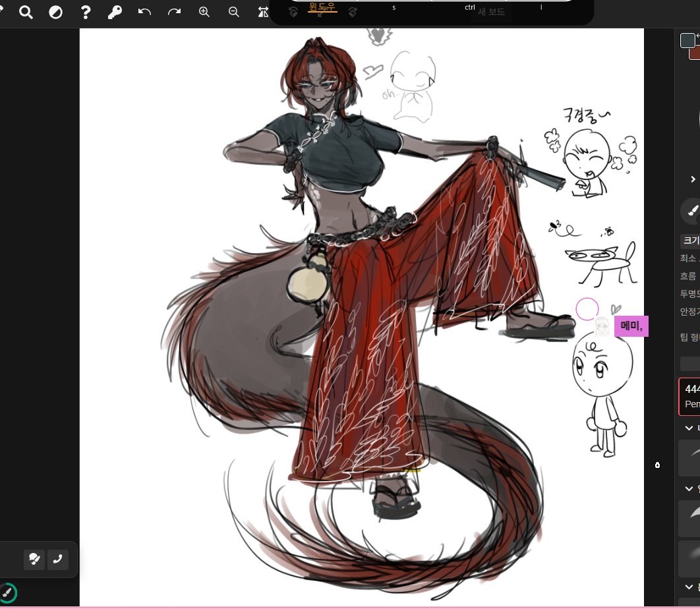Click the brush tool button in right panel
700x609 pixels.
coord(692,210)
